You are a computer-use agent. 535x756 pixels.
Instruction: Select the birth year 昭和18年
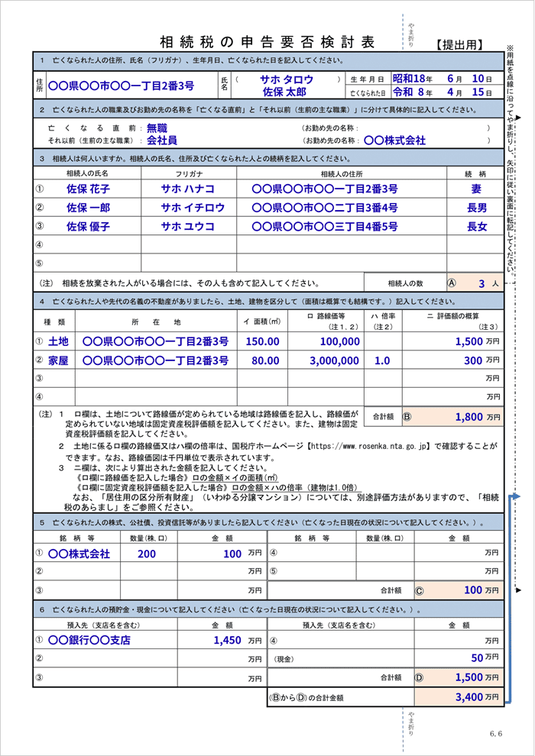412,79
